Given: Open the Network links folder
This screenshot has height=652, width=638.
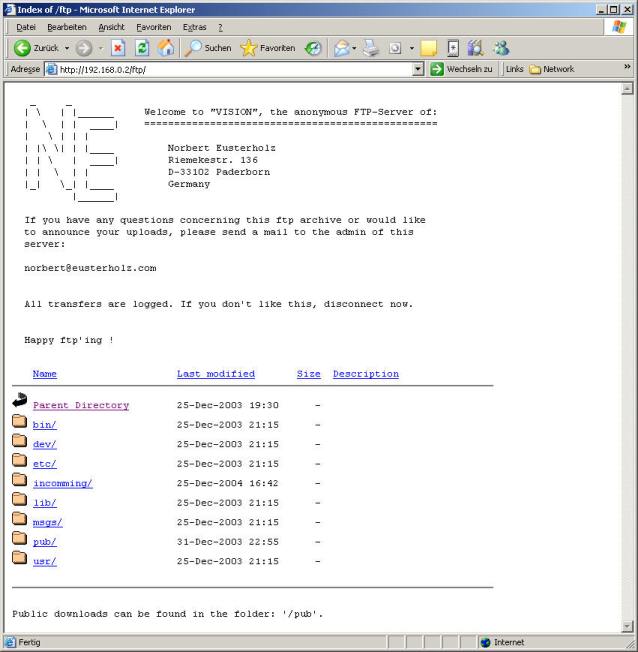Looking at the screenshot, I should [552, 69].
